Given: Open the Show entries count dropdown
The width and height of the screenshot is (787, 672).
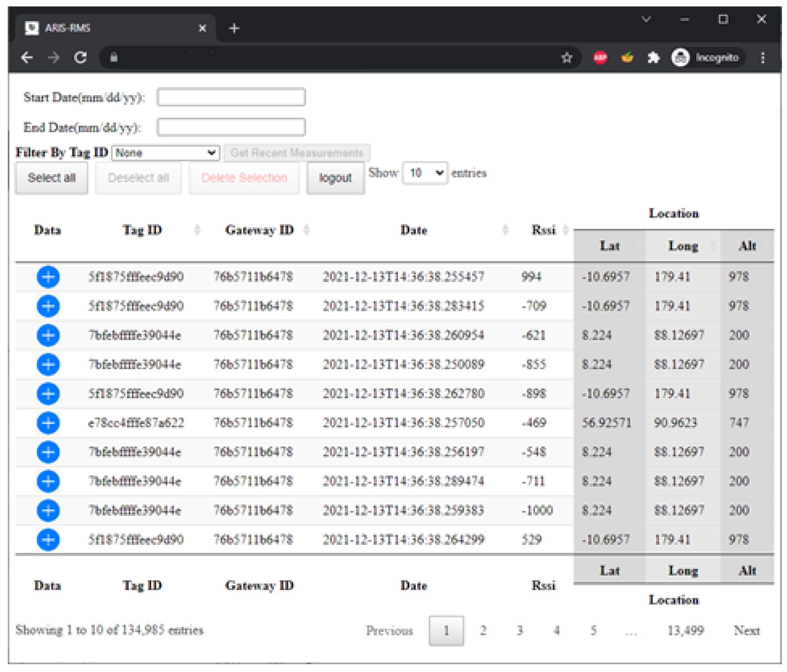Looking at the screenshot, I should tap(425, 173).
